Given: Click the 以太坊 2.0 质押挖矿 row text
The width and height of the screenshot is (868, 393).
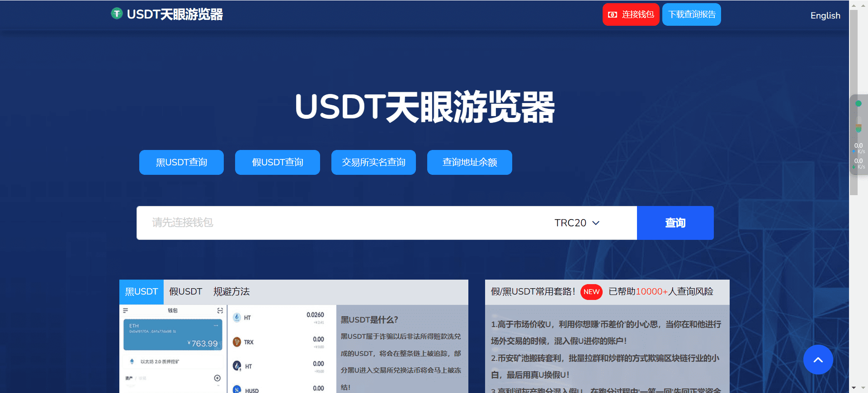Looking at the screenshot, I should (x=160, y=362).
